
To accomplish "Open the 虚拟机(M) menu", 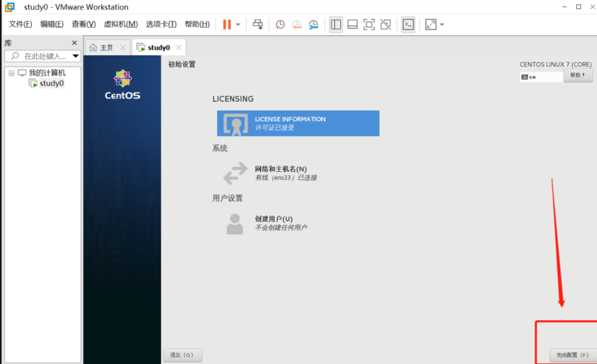I will coord(121,24).
